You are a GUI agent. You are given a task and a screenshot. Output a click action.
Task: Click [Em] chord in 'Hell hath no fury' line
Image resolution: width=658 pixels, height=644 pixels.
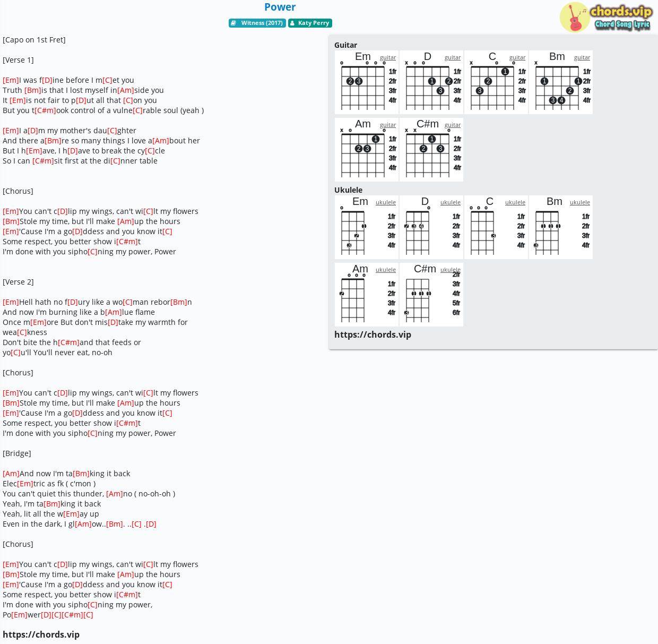(11, 302)
